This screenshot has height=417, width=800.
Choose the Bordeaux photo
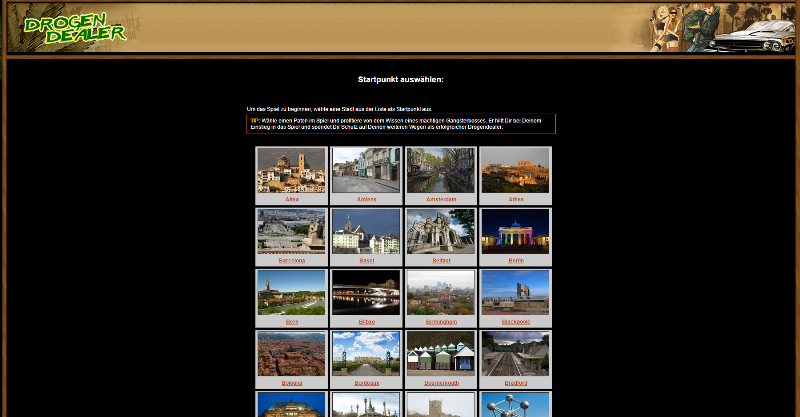(x=366, y=354)
